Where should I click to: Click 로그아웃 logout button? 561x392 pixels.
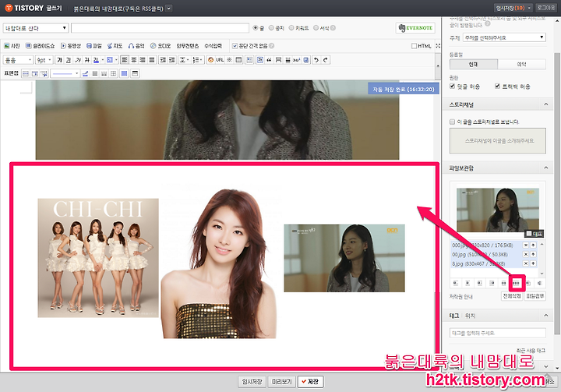pyautogui.click(x=546, y=8)
